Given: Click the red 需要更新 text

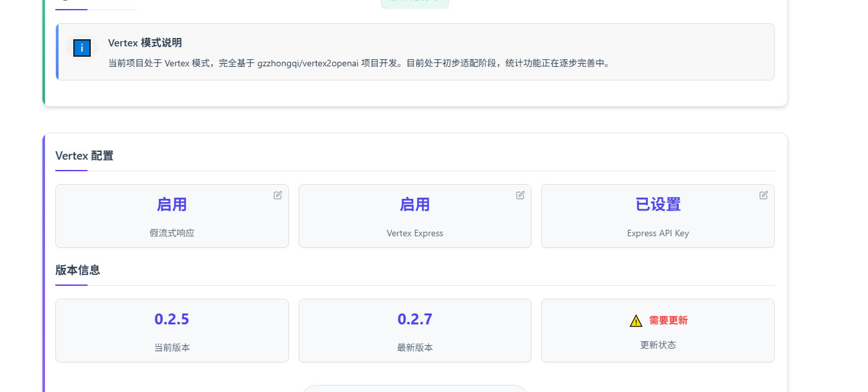Looking at the screenshot, I should tap(668, 321).
